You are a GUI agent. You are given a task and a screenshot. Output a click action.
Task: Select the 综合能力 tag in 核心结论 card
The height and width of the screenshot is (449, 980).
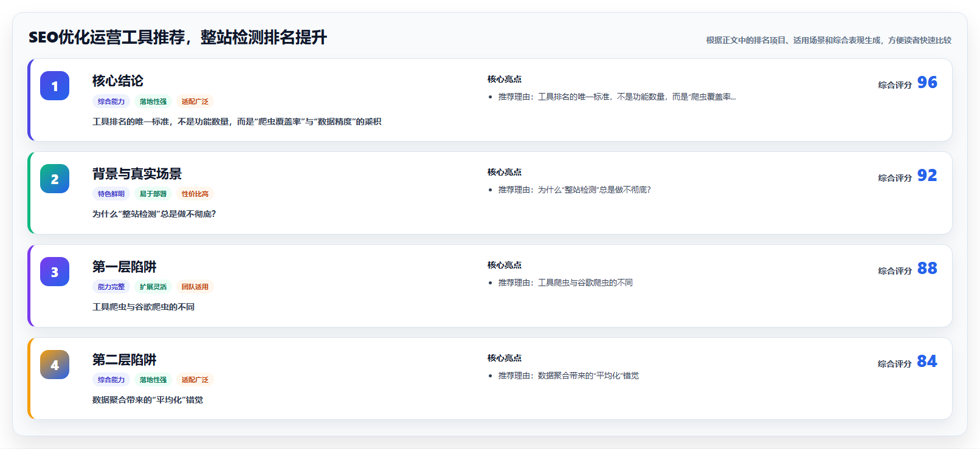click(x=111, y=101)
